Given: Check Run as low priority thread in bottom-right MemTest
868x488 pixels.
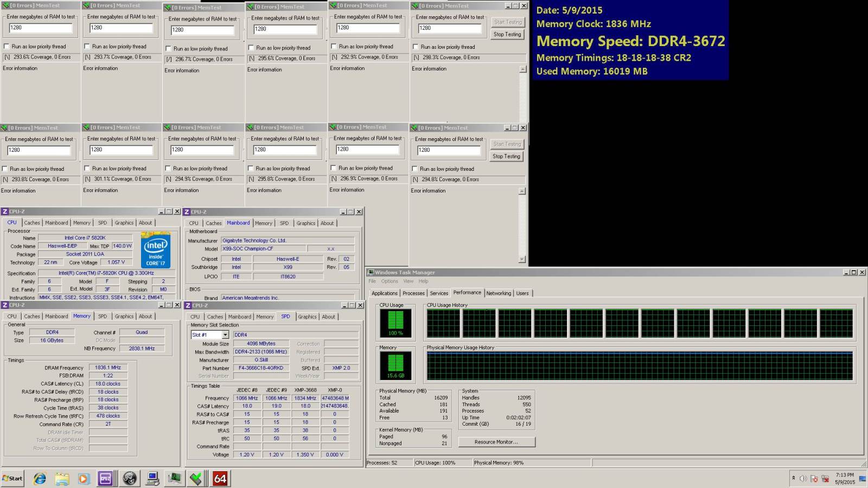Looking at the screenshot, I should pos(413,169).
